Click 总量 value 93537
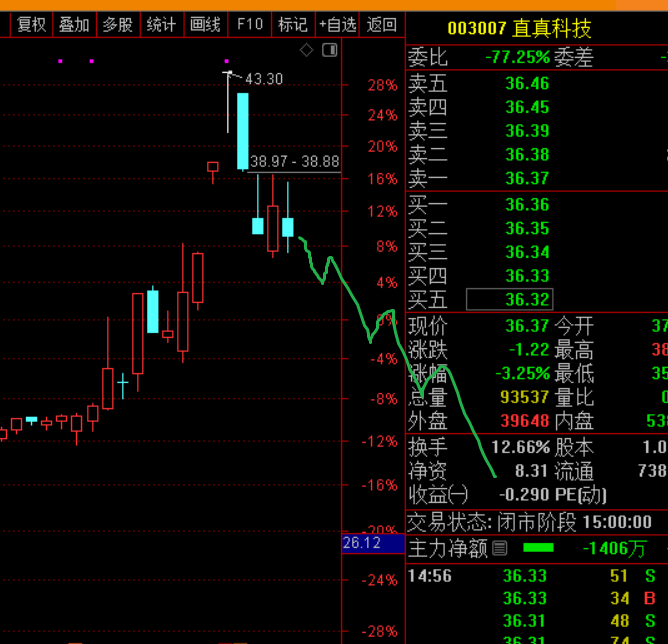Image resolution: width=668 pixels, height=644 pixels. (524, 397)
